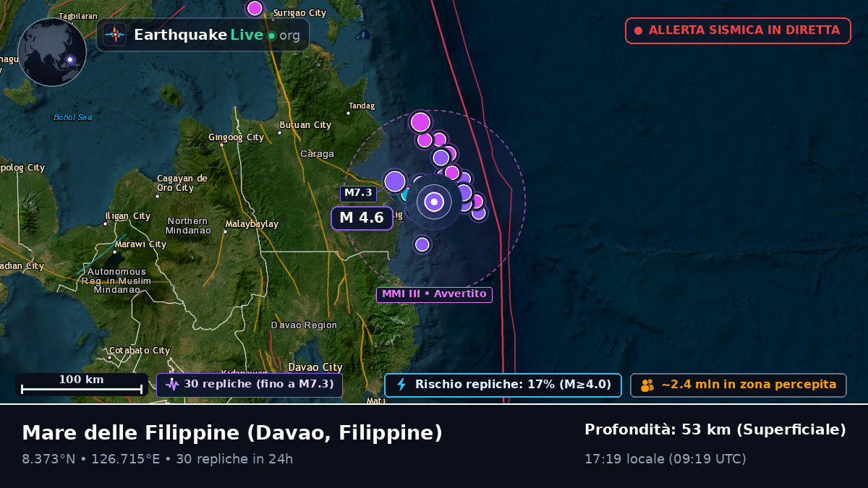This screenshot has width=868, height=488.
Task: Click the Northern Mindanao region label
Action: 188,226
